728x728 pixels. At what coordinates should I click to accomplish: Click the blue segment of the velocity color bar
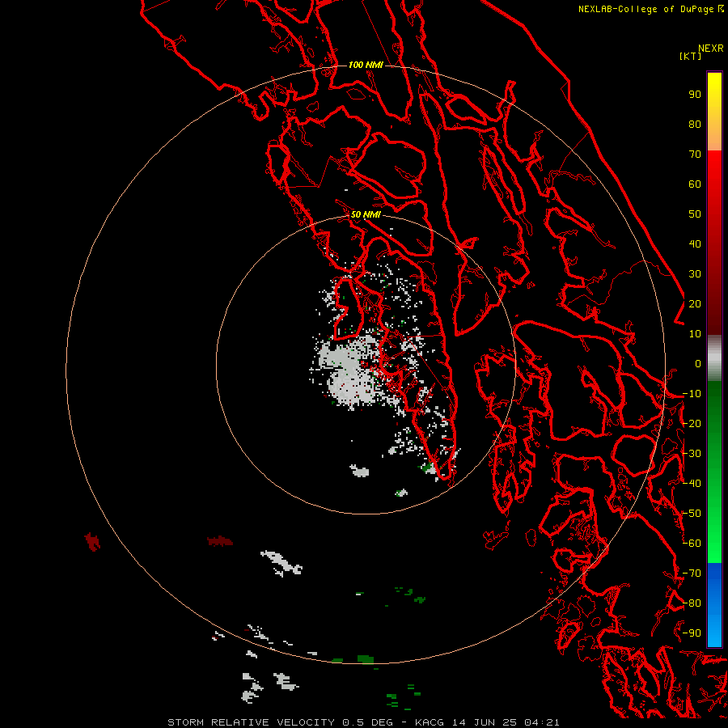tap(714, 604)
